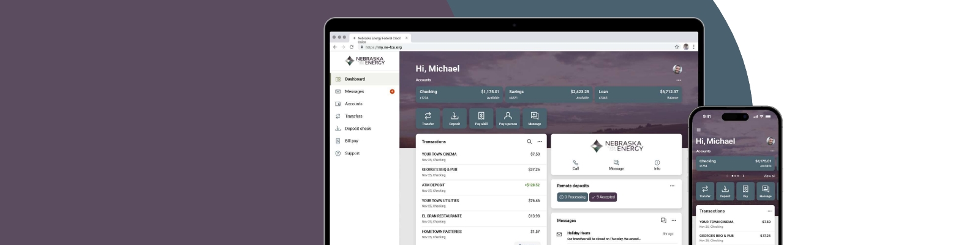Reload the page in the browser

(352, 47)
